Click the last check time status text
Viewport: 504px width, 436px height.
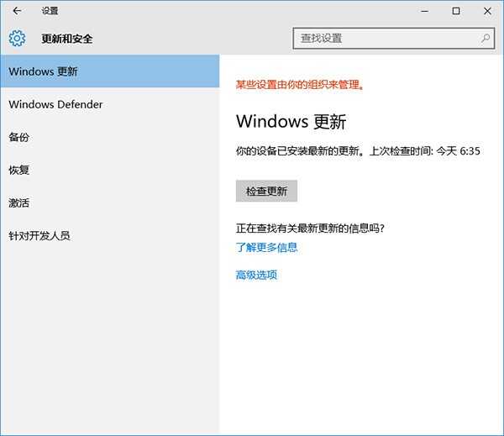click(358, 152)
